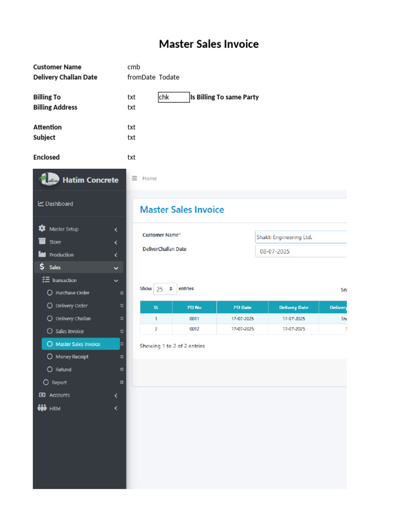Click small grid icon right of Report
This screenshot has height=532, width=399.
click(x=122, y=382)
